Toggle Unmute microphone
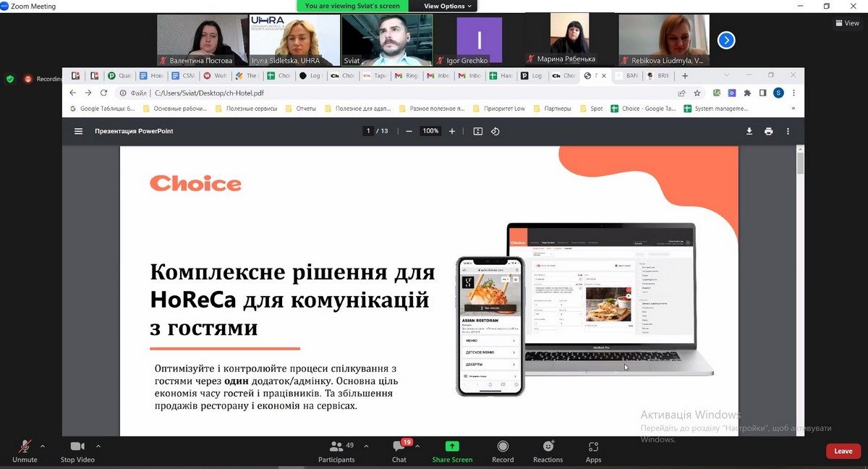This screenshot has height=469, width=868. [x=25, y=447]
